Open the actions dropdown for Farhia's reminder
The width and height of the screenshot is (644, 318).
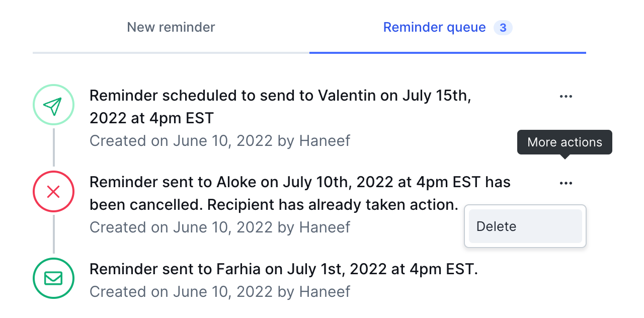pyautogui.click(x=566, y=269)
